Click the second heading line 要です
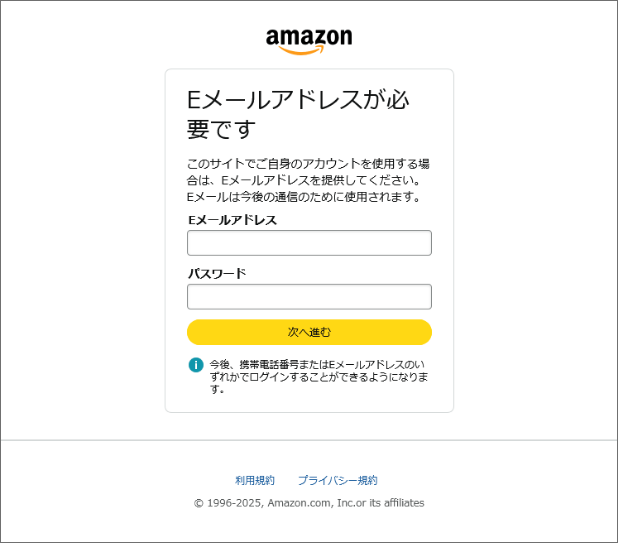Image resolution: width=618 pixels, height=543 pixels. tap(221, 130)
